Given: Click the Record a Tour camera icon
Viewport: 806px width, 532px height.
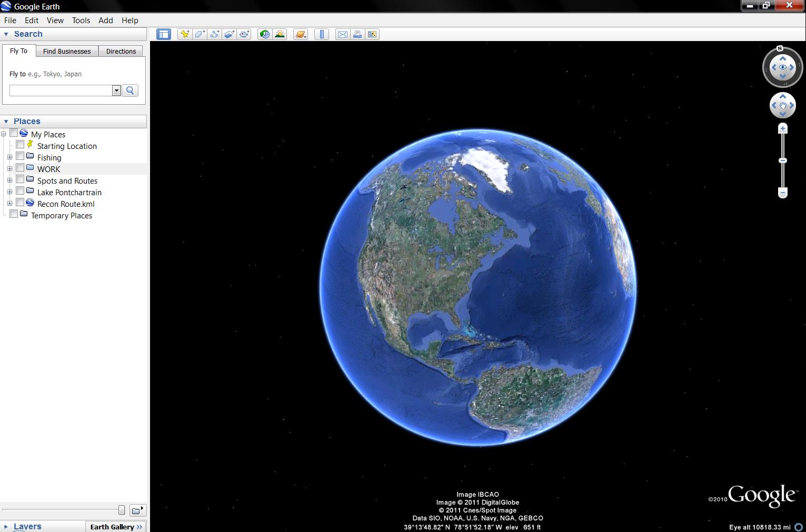Looking at the screenshot, I should (x=244, y=34).
